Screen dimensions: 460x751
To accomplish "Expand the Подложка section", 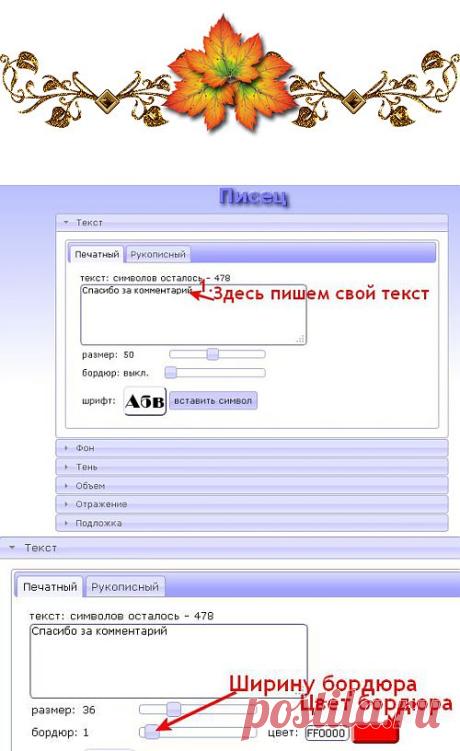I will pyautogui.click(x=252, y=523).
